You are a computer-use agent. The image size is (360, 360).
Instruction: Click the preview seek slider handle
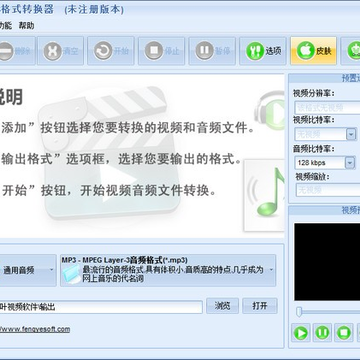point(299,312)
